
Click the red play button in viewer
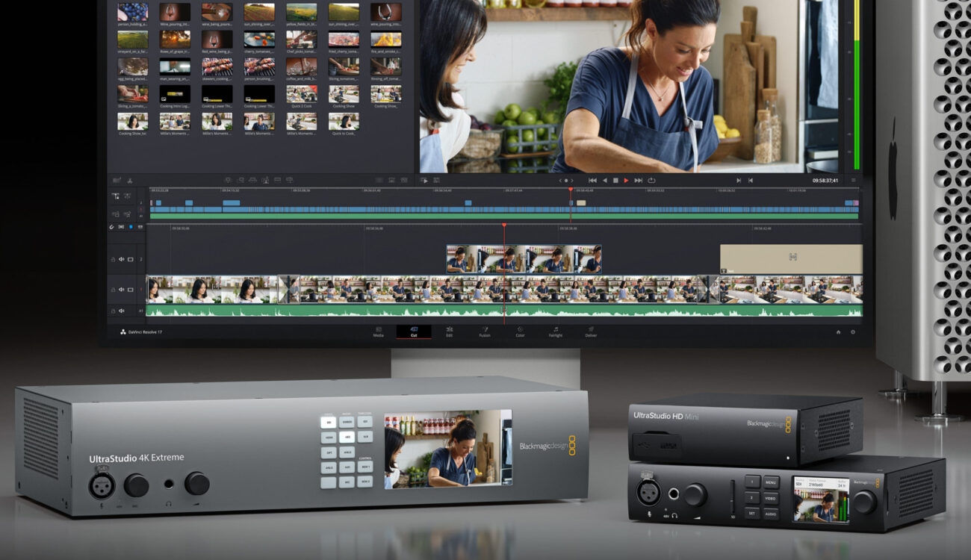point(626,180)
